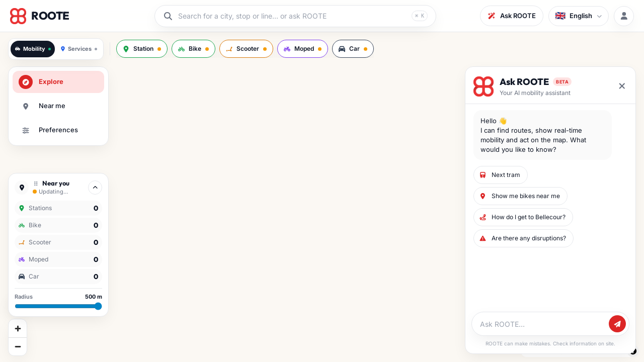Image resolution: width=644 pixels, height=362 pixels.
Task: Click the Radius slider handle
Action: [98, 306]
